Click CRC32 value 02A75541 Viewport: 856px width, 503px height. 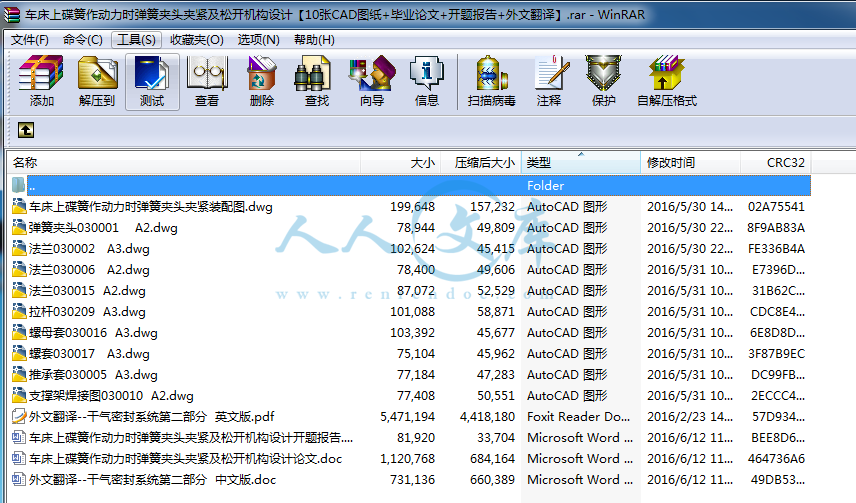[776, 206]
